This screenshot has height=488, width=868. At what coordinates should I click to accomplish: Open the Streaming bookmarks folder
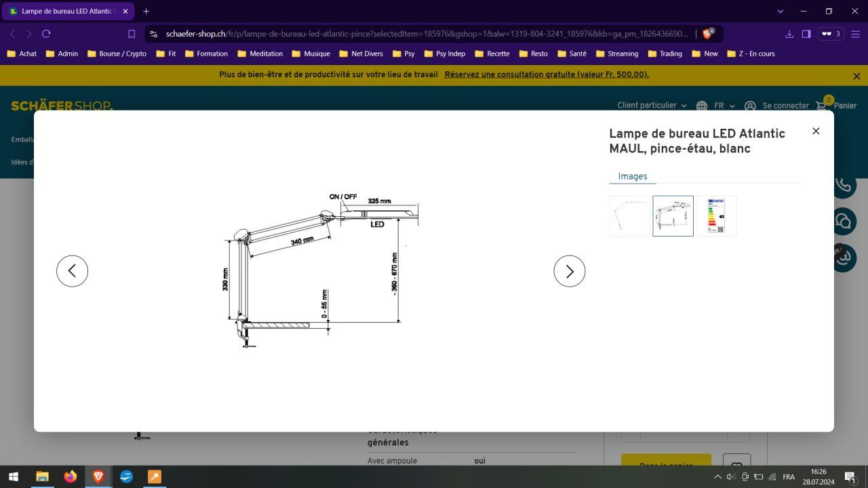[x=616, y=54]
